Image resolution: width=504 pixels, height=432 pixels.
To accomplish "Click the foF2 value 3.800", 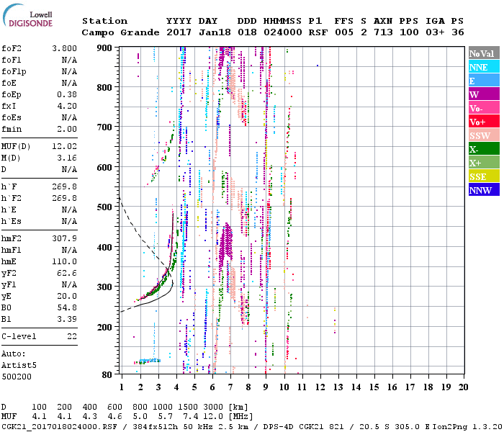I will pos(64,48).
